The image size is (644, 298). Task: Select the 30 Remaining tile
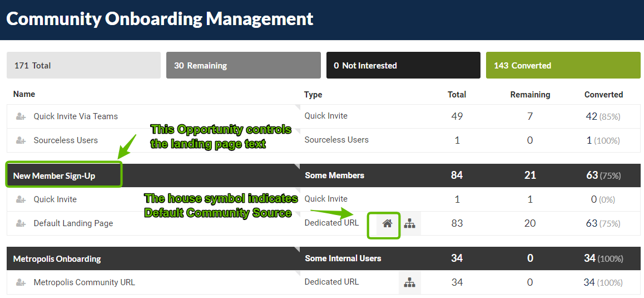(243, 65)
